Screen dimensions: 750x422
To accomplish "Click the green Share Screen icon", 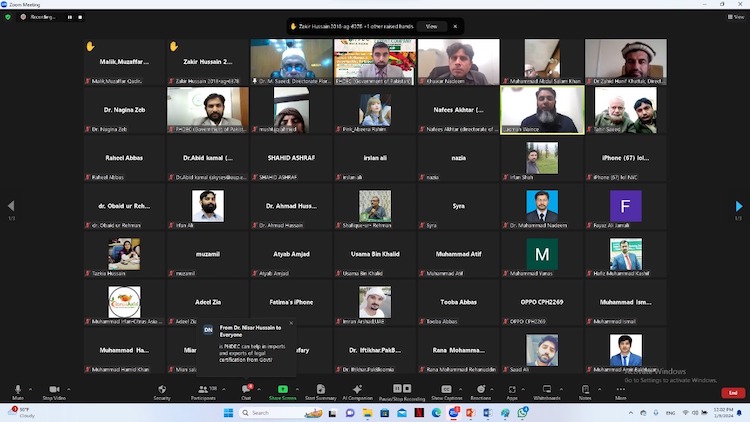I will click(283, 390).
